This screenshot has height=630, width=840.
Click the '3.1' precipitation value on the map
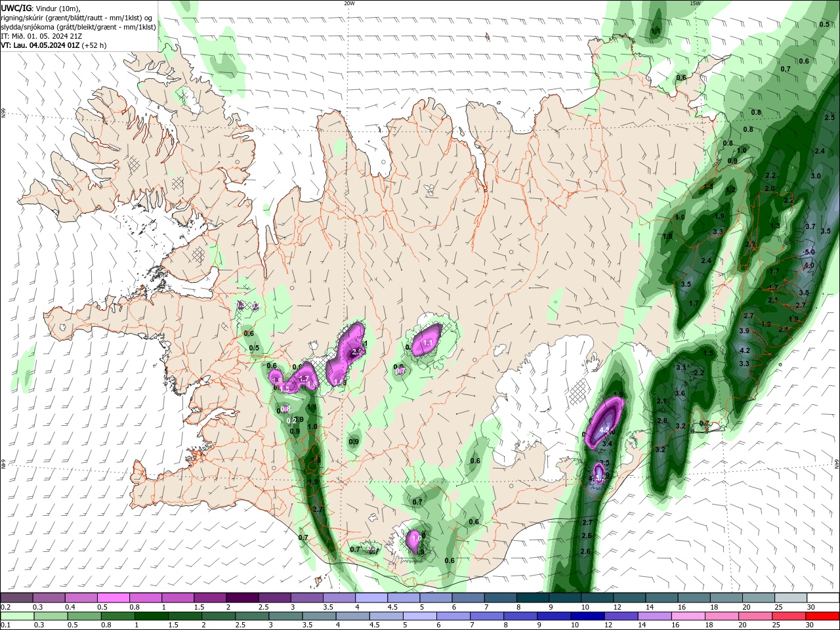pyautogui.click(x=681, y=368)
